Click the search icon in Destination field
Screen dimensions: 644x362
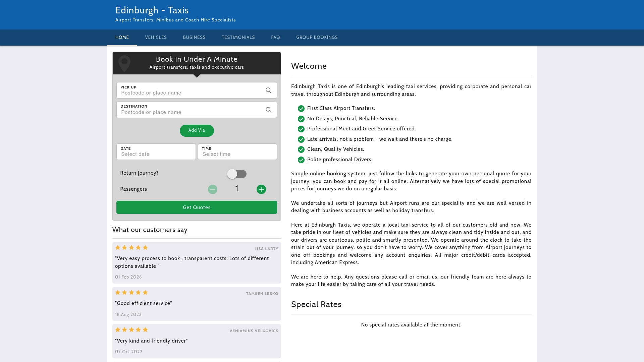tap(268, 110)
